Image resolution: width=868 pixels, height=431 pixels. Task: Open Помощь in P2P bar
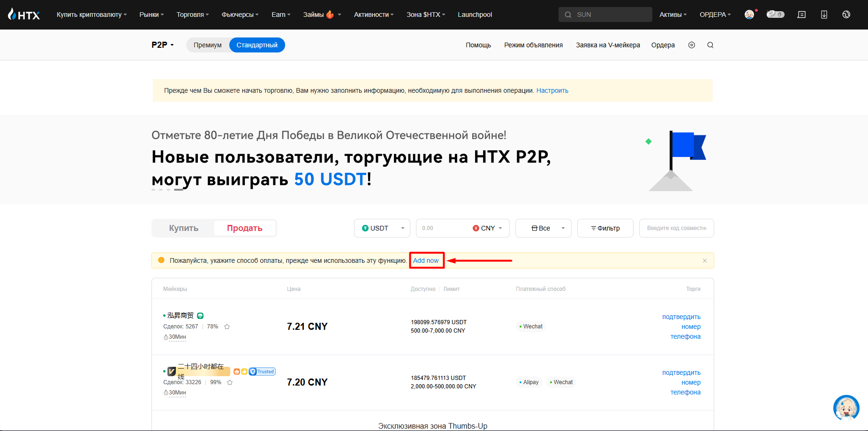click(x=478, y=45)
